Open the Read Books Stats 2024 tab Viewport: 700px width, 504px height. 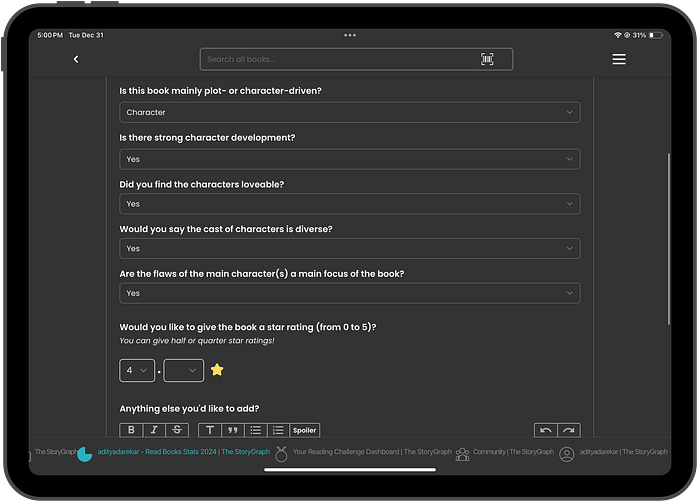pos(183,452)
